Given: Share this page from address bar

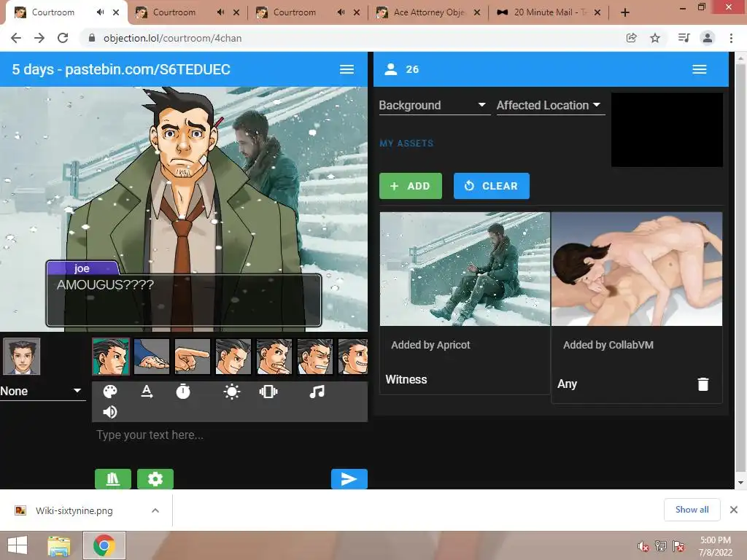Looking at the screenshot, I should [x=631, y=38].
